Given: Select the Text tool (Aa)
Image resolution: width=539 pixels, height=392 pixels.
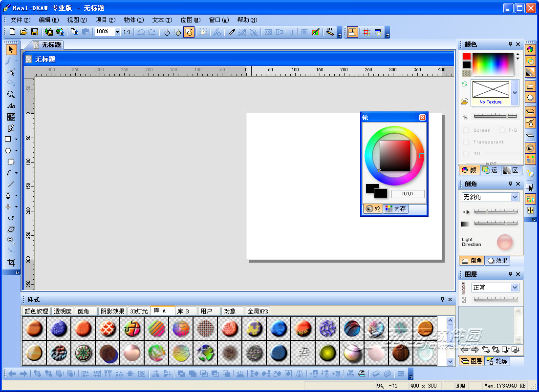Looking at the screenshot, I should [11, 106].
